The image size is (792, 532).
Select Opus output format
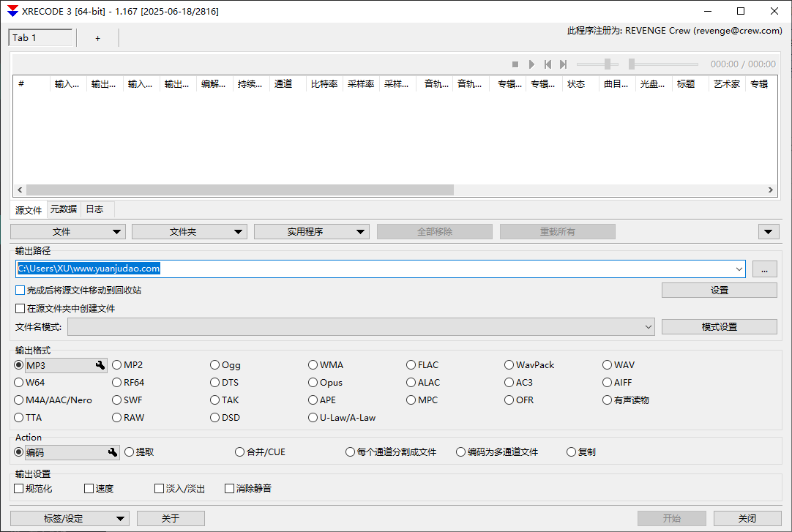(x=325, y=383)
